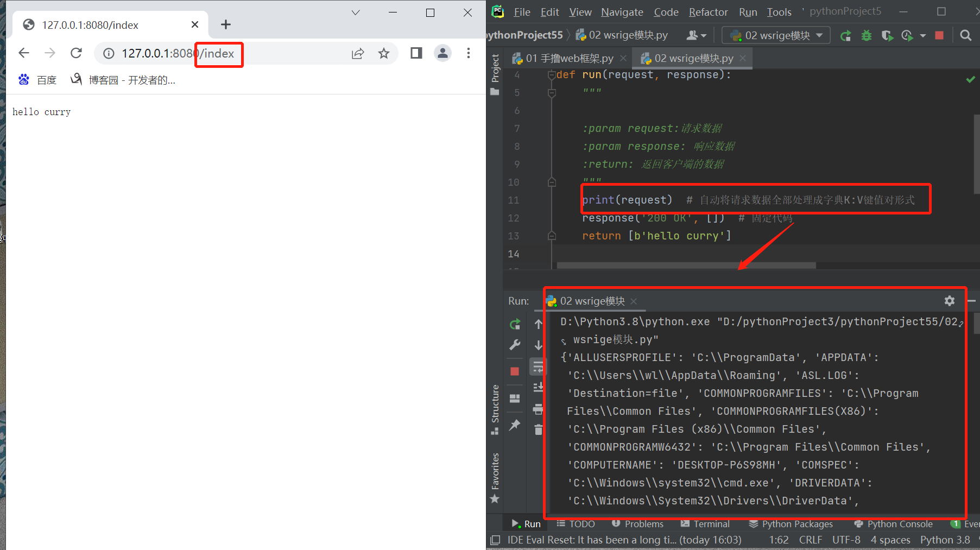
Task: Open the browser side panel
Action: 416,53
